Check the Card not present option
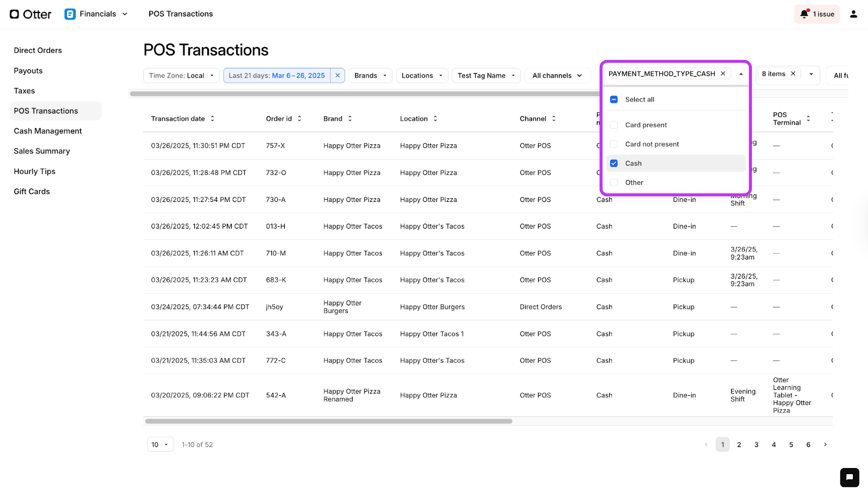The image size is (868, 493). coord(614,144)
